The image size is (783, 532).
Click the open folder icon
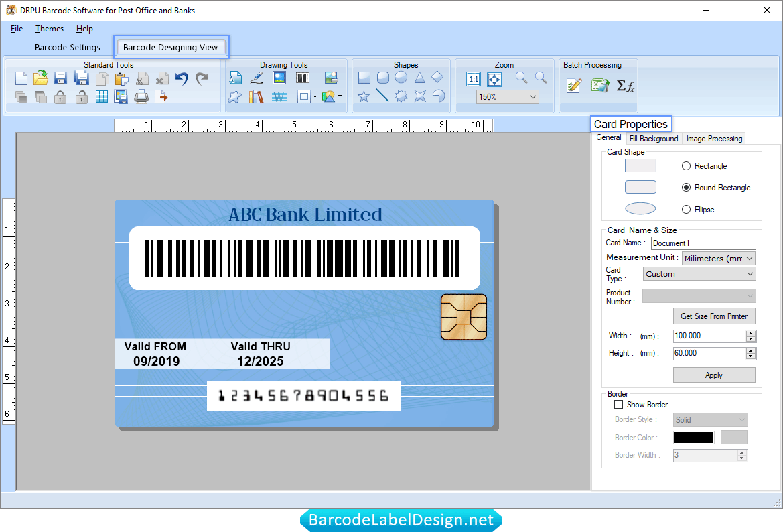[41, 78]
